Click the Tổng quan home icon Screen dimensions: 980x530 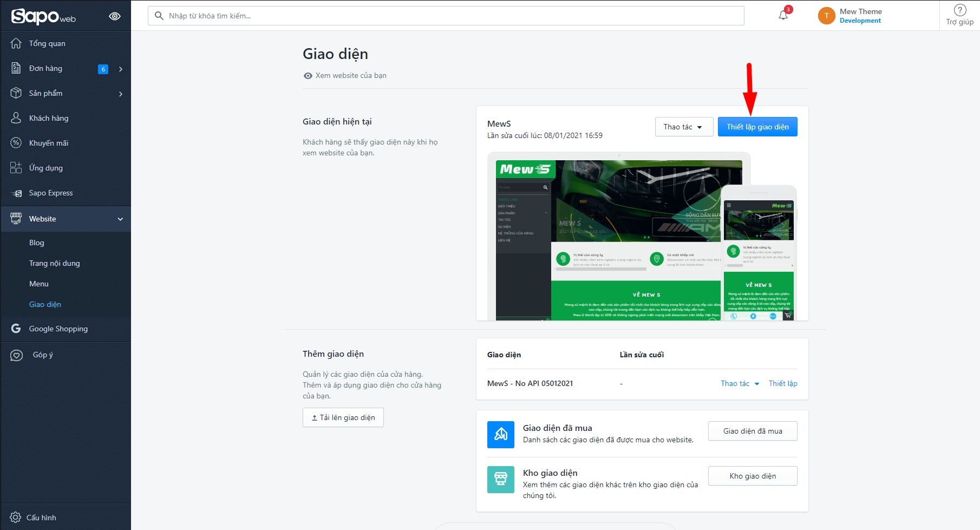pos(16,43)
